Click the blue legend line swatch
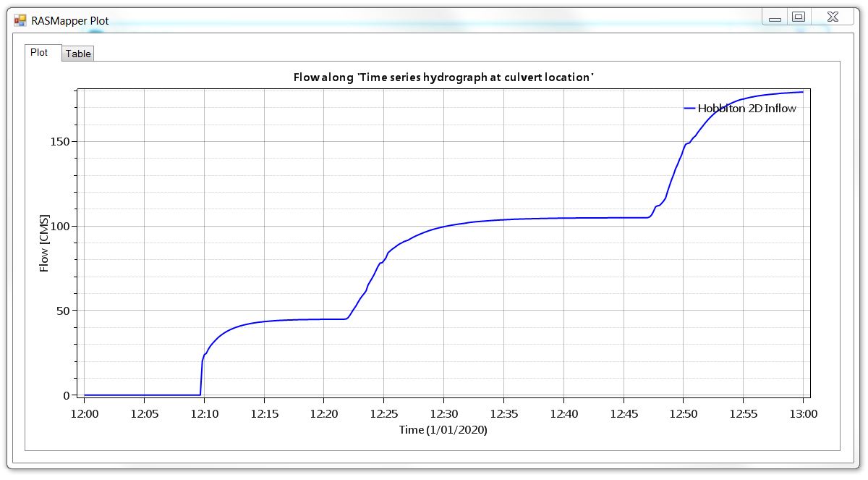This screenshot has width=868, height=480. 689,109
